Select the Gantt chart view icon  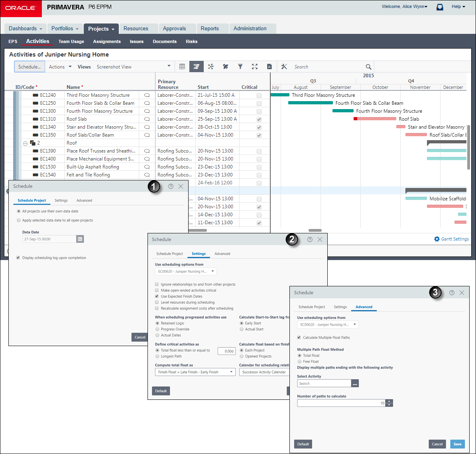[x=197, y=67]
